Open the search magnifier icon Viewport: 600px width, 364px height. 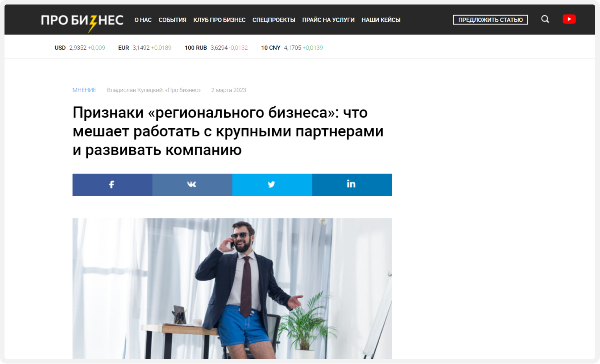[x=545, y=19]
